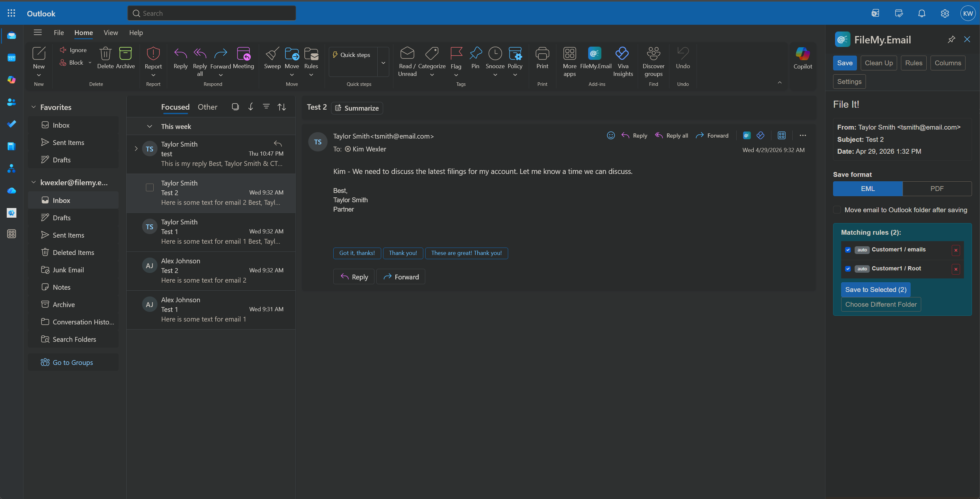
Task: Open the Rules tab in FileMy.Email
Action: [x=913, y=63]
